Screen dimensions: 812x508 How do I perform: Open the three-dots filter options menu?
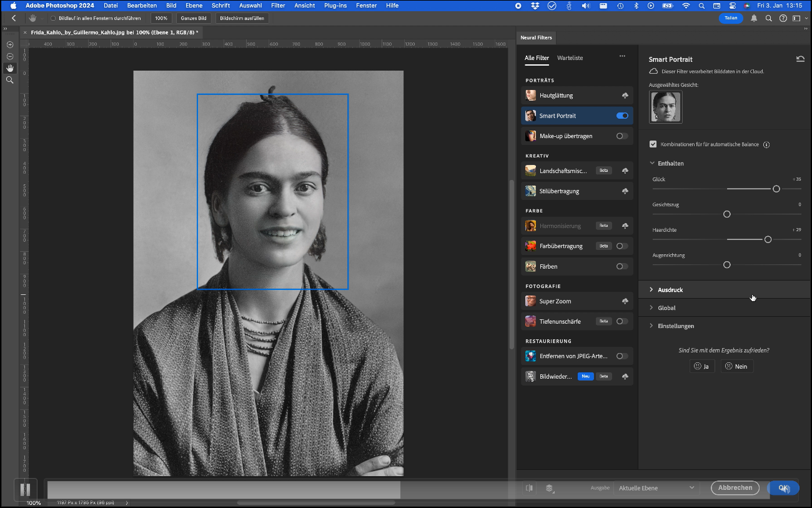(x=622, y=56)
